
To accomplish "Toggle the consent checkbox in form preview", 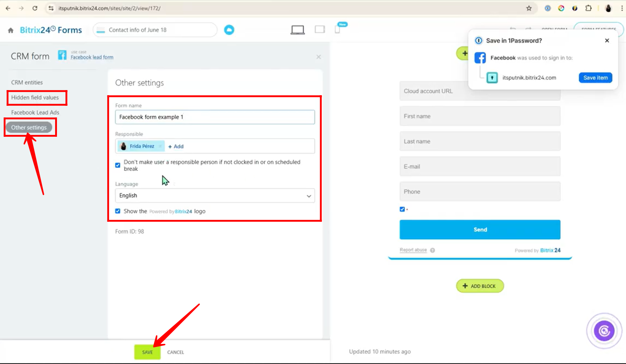I will [x=402, y=209].
